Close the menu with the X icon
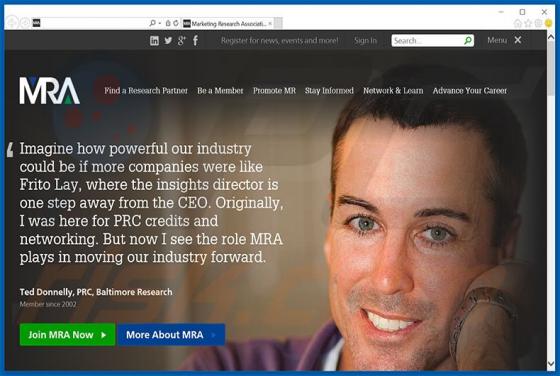The image size is (560, 376). point(518,40)
